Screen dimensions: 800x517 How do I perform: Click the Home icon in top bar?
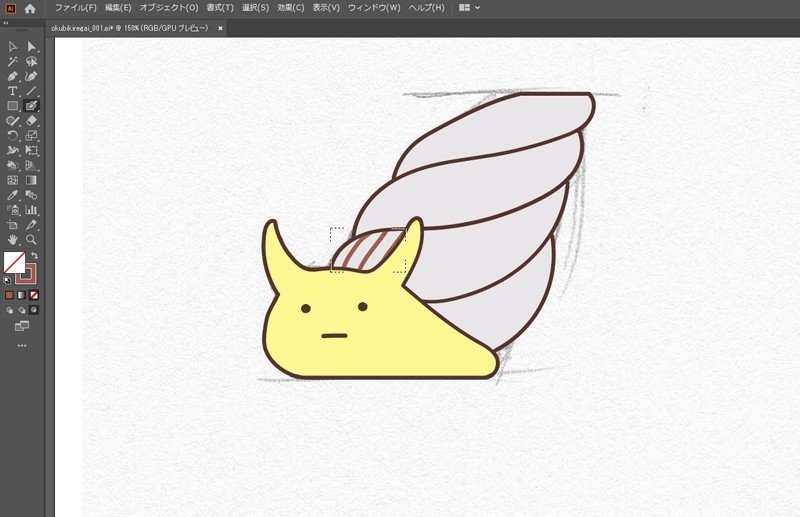(30, 8)
